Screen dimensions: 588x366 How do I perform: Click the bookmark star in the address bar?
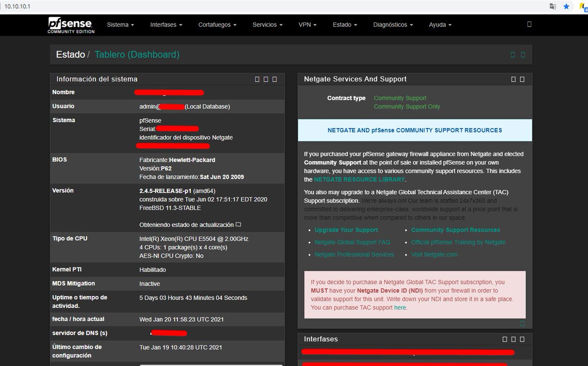pos(566,6)
